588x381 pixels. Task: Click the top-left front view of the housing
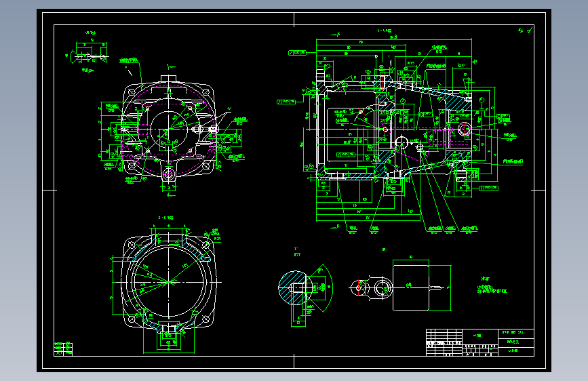tap(169, 129)
